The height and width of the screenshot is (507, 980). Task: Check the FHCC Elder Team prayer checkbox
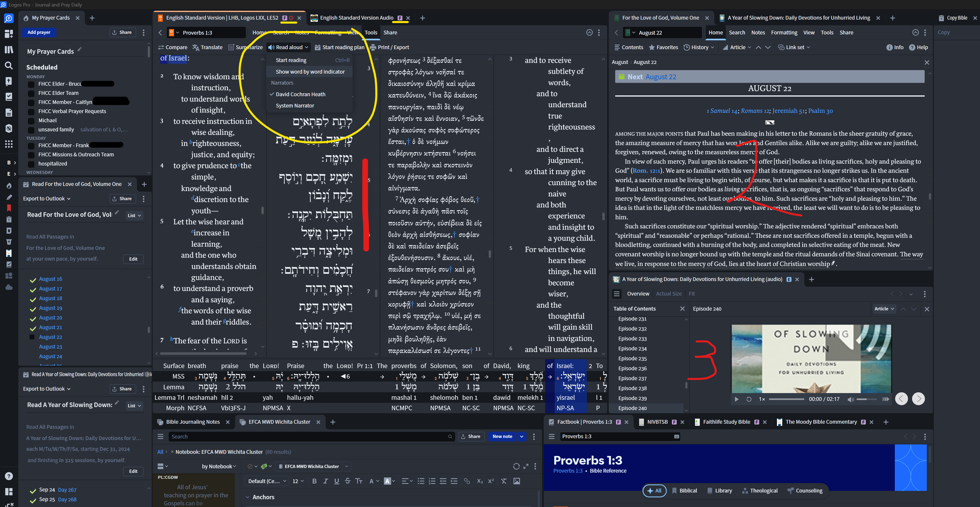point(31,93)
